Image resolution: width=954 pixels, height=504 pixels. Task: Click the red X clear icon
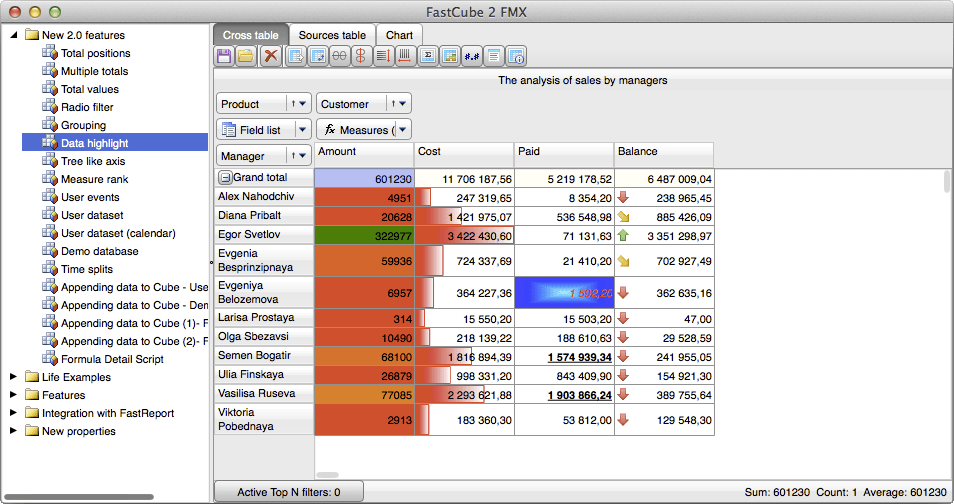pyautogui.click(x=270, y=56)
